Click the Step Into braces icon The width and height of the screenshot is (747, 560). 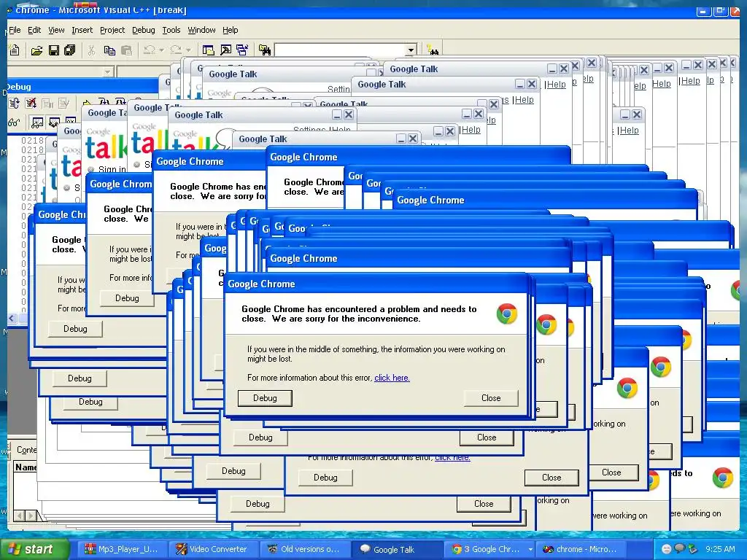coord(104,101)
